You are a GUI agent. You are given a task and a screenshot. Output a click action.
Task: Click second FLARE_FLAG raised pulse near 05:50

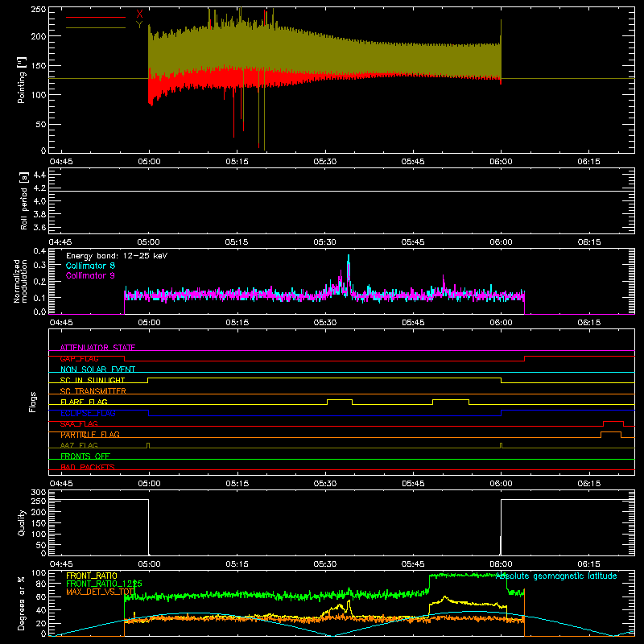(451, 399)
